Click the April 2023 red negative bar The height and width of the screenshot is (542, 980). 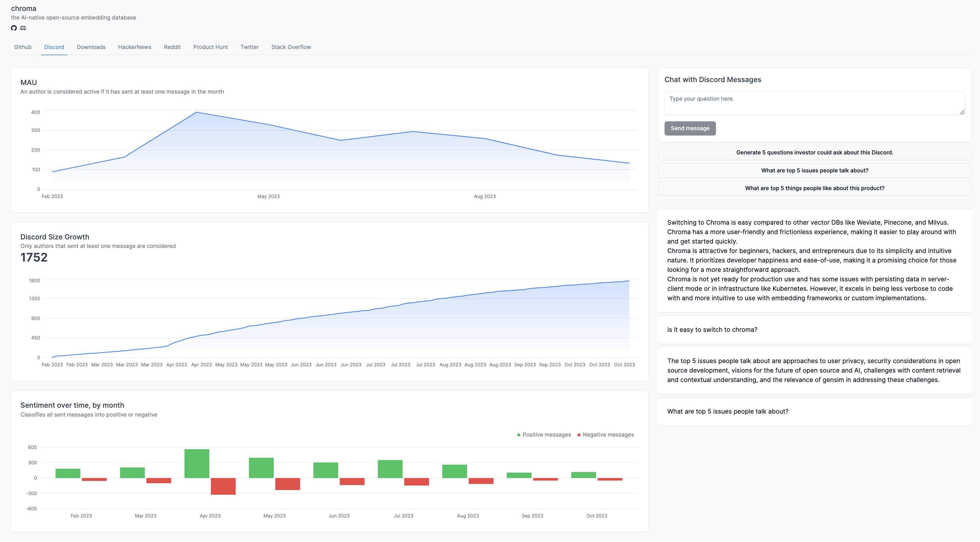point(223,486)
